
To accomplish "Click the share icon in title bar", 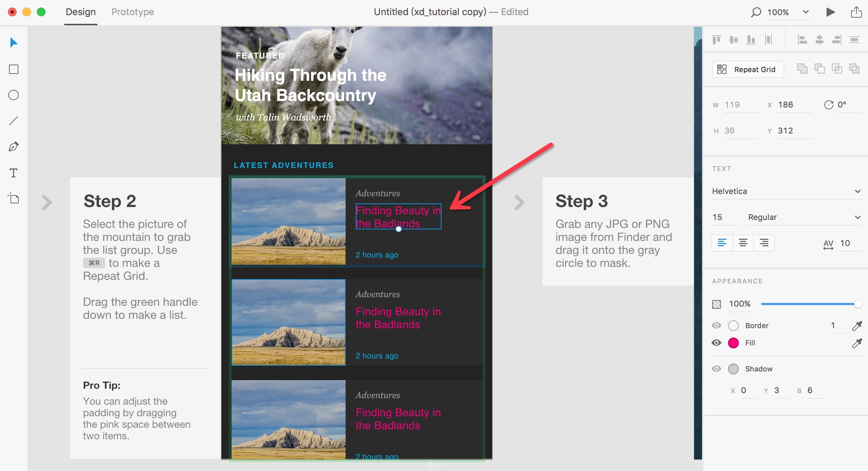I will (x=856, y=12).
